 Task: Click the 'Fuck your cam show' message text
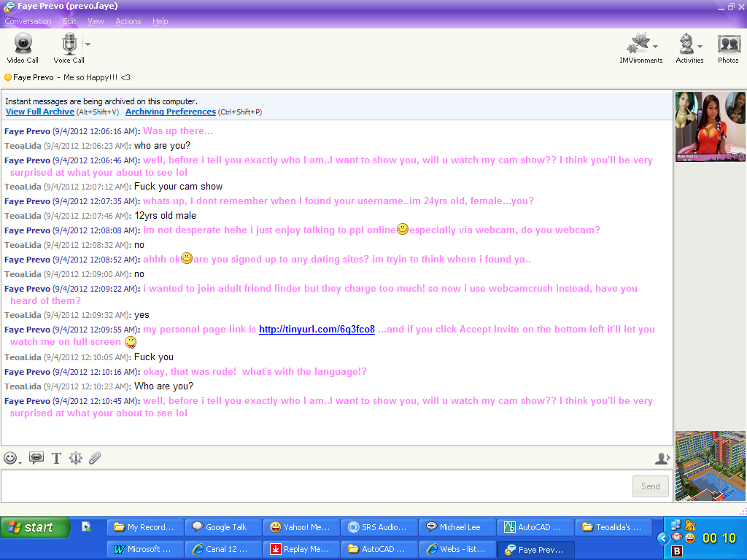coord(178,187)
